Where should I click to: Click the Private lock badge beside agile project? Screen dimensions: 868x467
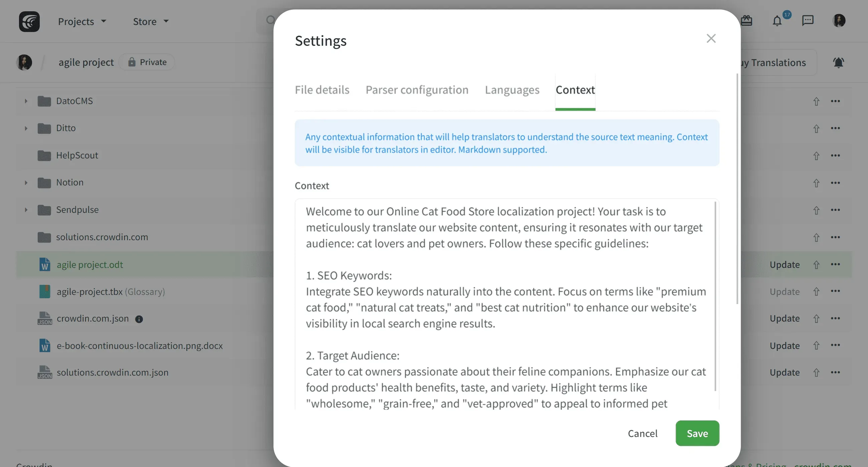coord(146,62)
